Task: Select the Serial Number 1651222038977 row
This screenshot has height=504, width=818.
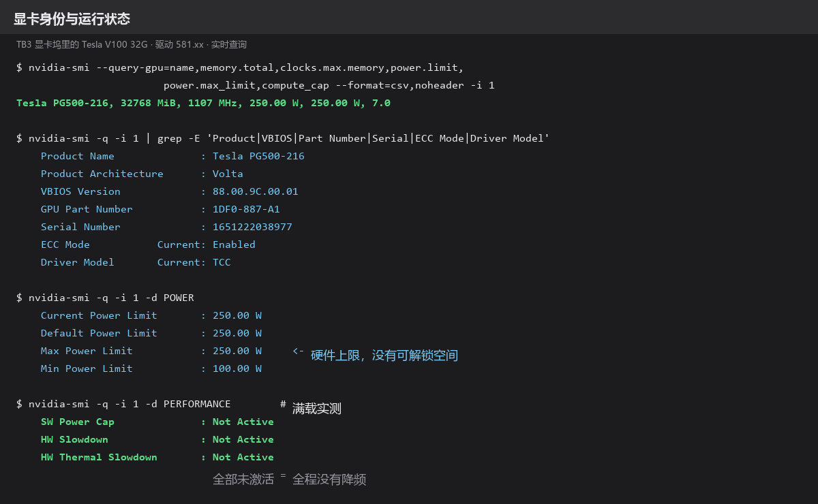Action: (166, 227)
